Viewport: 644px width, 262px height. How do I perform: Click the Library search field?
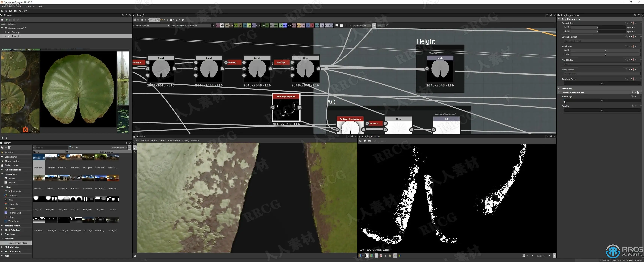[x=52, y=147]
